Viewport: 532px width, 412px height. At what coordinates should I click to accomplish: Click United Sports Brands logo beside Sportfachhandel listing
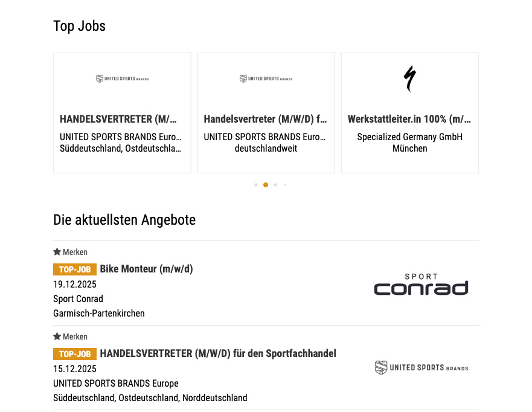421,367
